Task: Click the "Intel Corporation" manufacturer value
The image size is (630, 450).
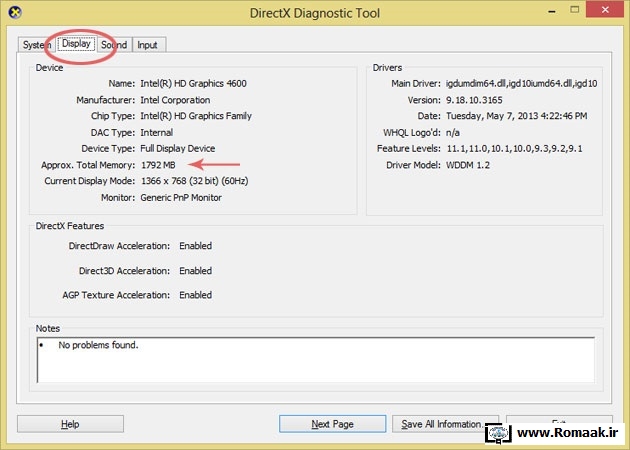Action: pyautogui.click(x=175, y=100)
